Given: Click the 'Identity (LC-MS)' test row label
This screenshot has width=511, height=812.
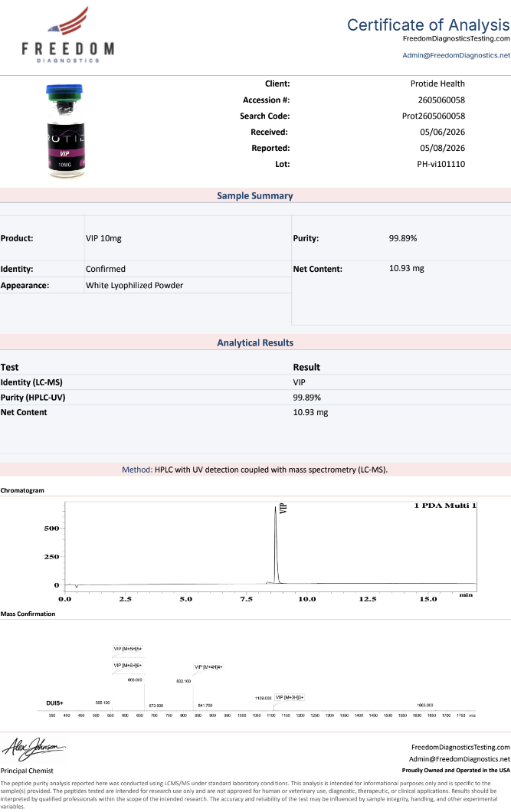Looking at the screenshot, I should (x=31, y=382).
